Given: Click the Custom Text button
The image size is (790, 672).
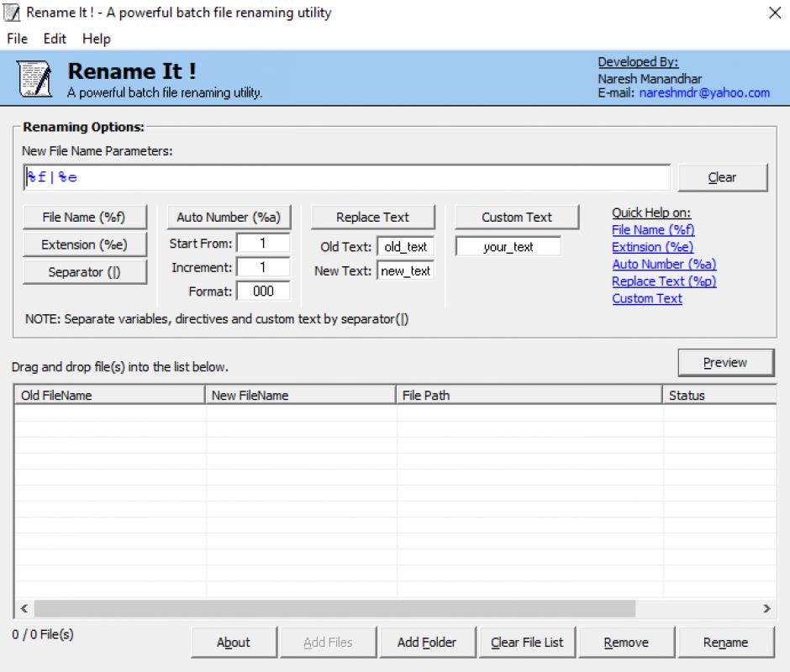Looking at the screenshot, I should [516, 217].
